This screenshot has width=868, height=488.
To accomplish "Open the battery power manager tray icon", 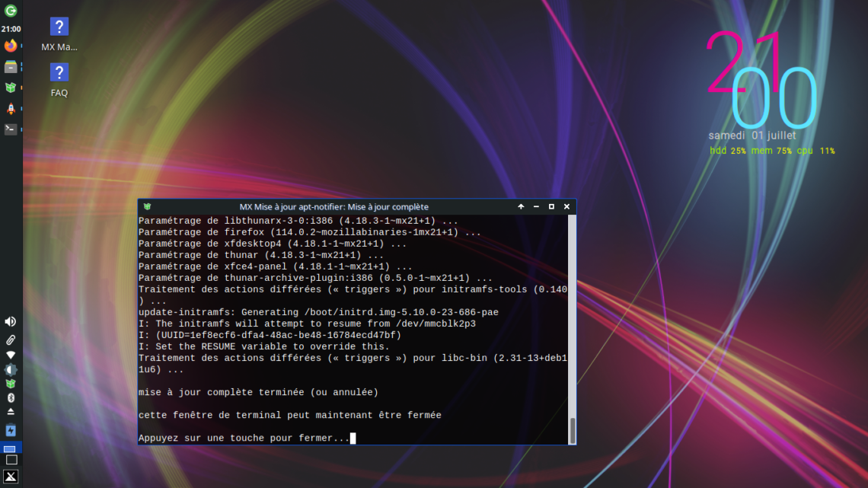I will pos(9,430).
